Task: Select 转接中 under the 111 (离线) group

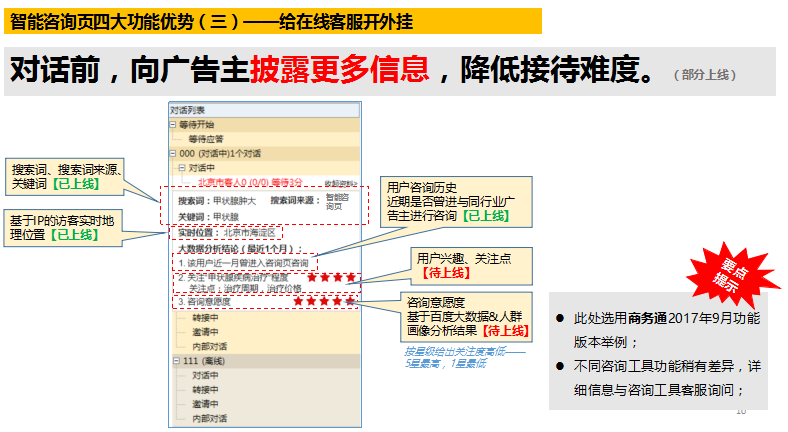Action: click(206, 390)
